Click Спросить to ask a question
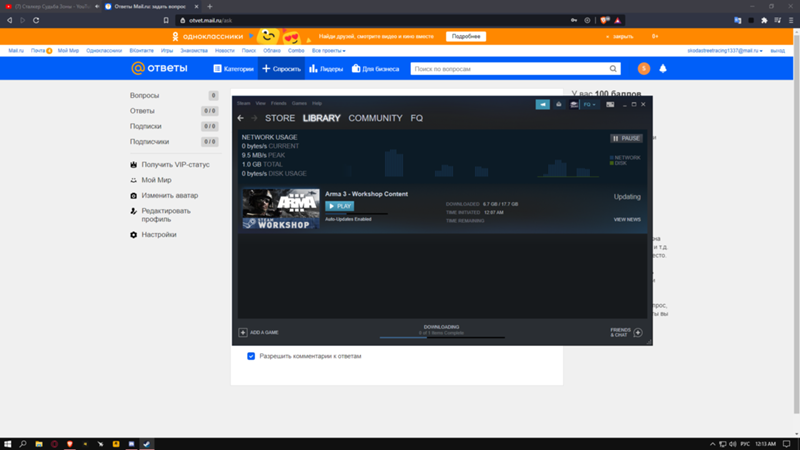The height and width of the screenshot is (450, 800). tap(281, 69)
